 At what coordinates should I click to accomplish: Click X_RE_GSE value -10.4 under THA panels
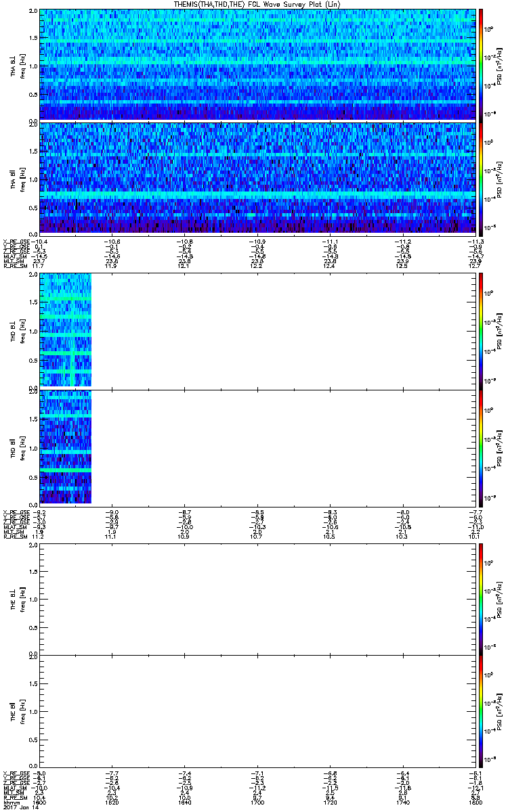tap(40, 242)
